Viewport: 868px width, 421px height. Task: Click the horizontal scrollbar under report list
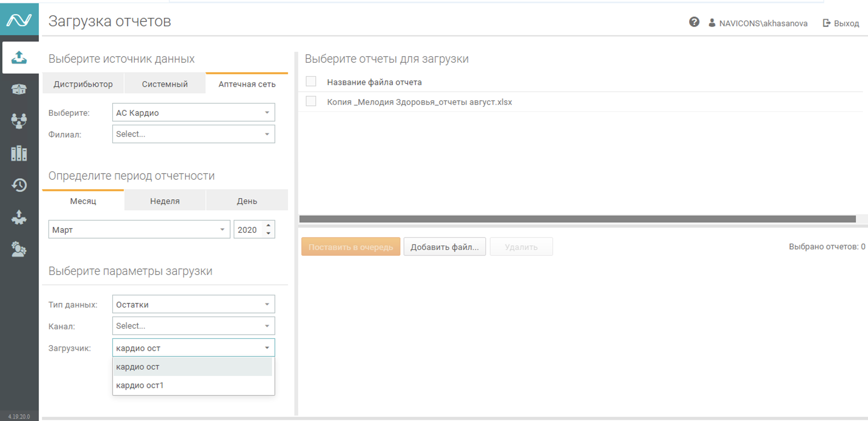pyautogui.click(x=577, y=219)
